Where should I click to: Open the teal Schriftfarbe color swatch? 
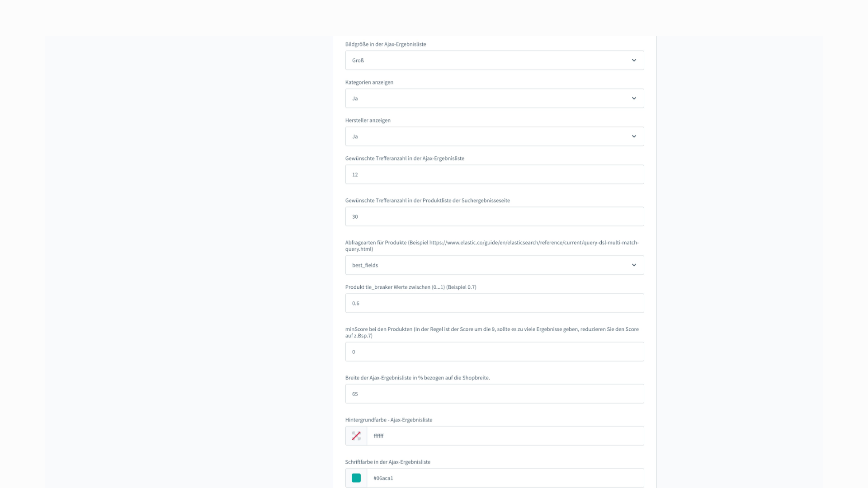356,478
